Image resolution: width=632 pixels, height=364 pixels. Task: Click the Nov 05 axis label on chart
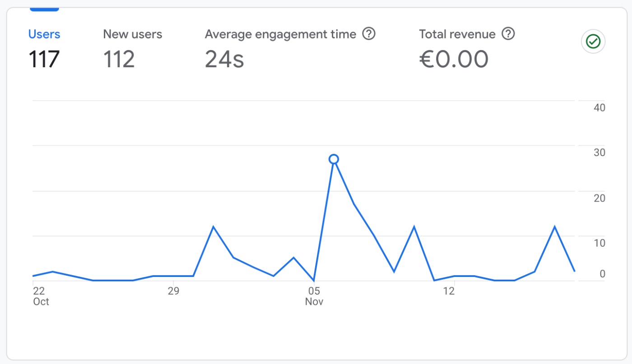point(314,295)
